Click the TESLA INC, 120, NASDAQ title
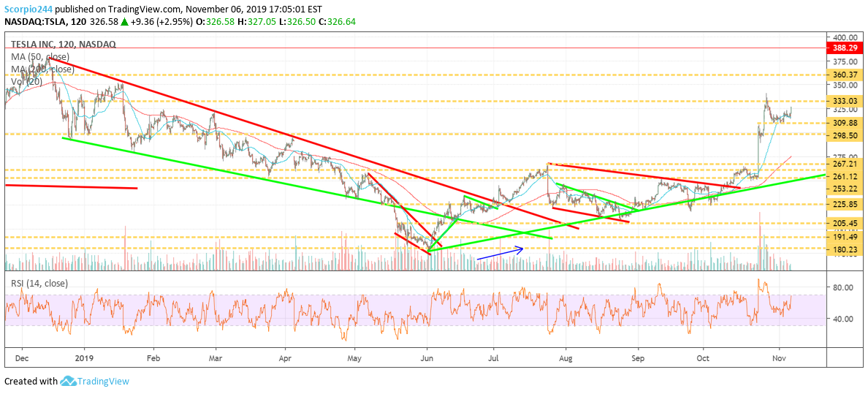868x394 pixels. click(63, 45)
